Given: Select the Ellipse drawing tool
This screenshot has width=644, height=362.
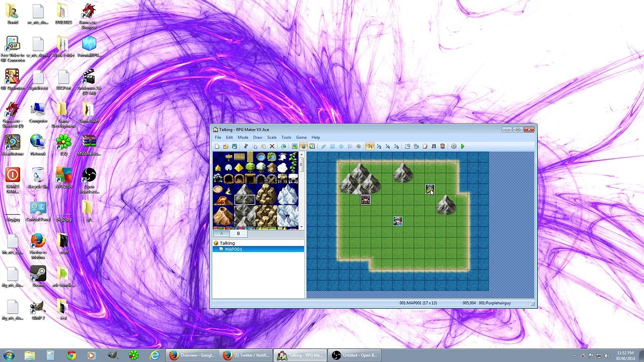Looking at the screenshot, I should pos(341,146).
